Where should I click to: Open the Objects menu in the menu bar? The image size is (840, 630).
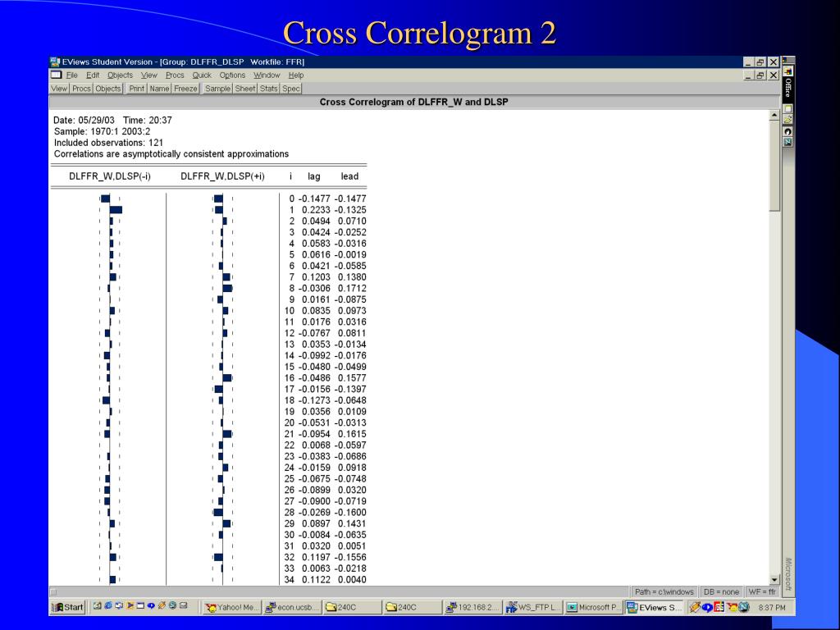tap(120, 75)
